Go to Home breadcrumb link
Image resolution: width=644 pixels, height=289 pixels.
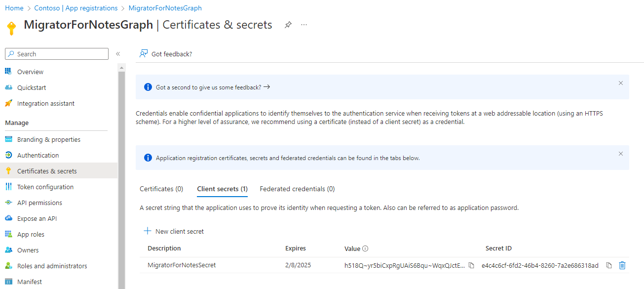(14, 8)
